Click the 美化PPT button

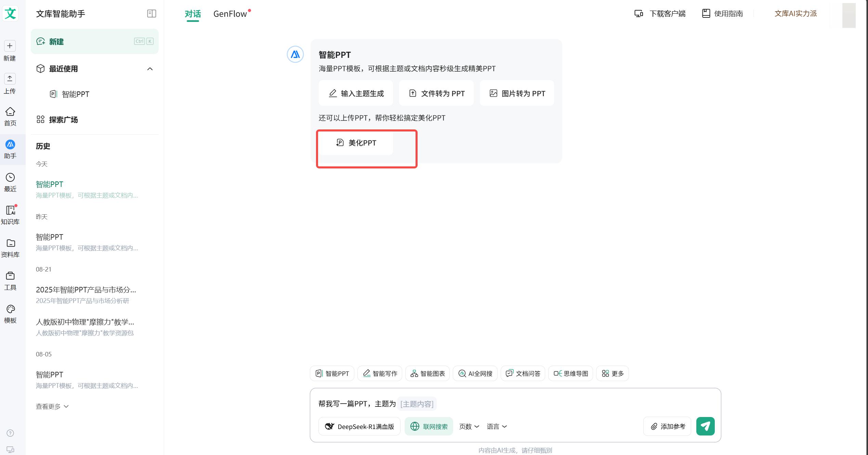(356, 143)
